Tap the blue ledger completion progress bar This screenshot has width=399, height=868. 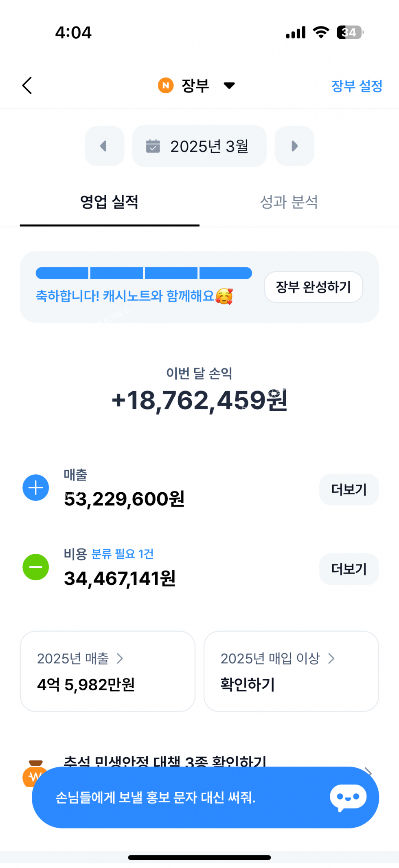pos(144,273)
